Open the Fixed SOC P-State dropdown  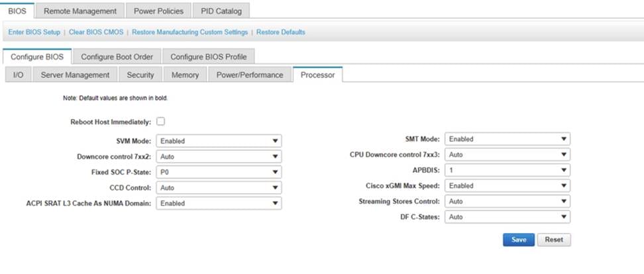219,172
